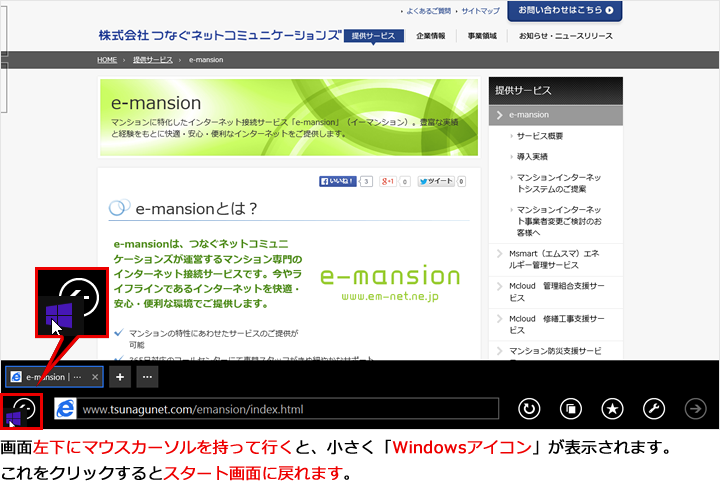This screenshot has height=482, width=720.
Task: Open the 事業領域 navigation menu
Action: point(482,36)
